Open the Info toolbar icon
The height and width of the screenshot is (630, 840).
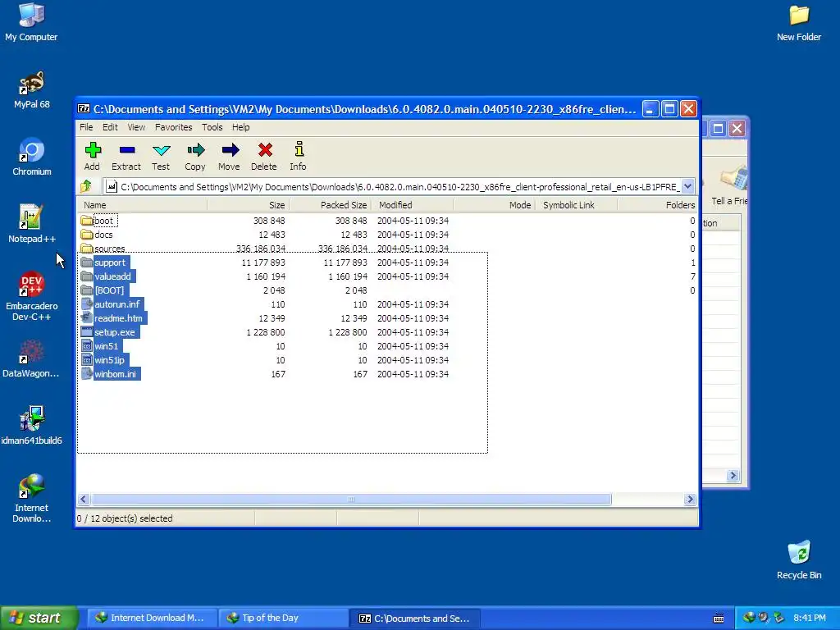click(x=299, y=157)
